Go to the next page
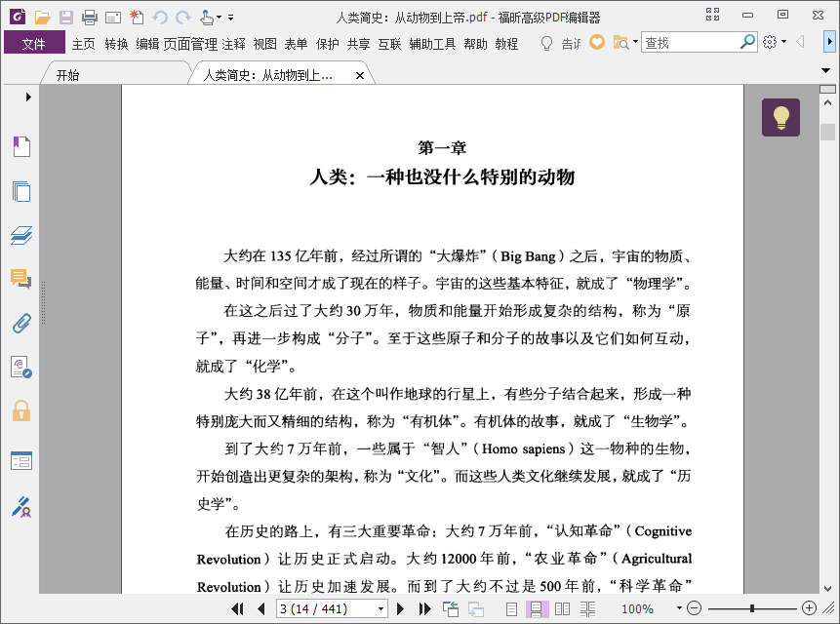 pyautogui.click(x=400, y=608)
